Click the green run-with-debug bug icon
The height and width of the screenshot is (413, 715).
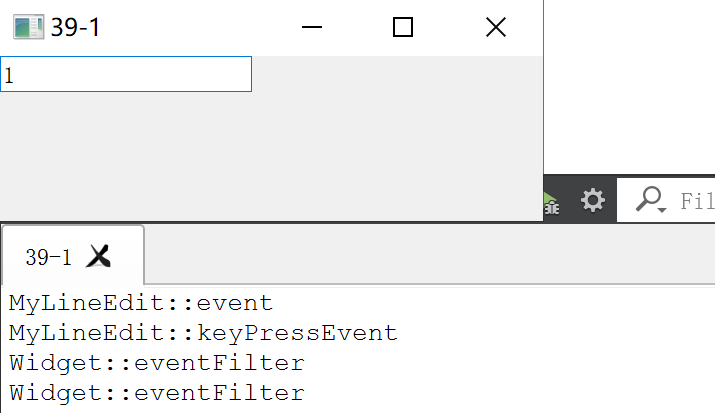[x=552, y=203]
